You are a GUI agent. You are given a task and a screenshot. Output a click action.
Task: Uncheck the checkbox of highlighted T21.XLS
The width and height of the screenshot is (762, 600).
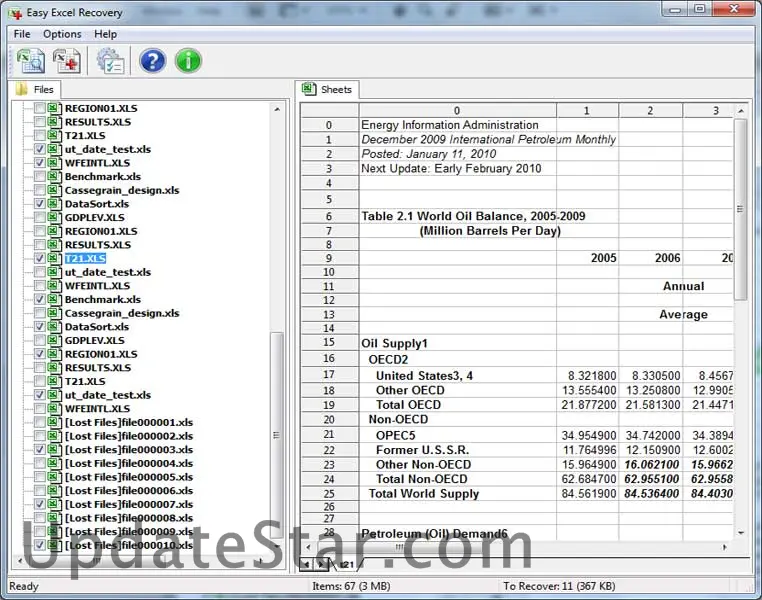[40, 258]
